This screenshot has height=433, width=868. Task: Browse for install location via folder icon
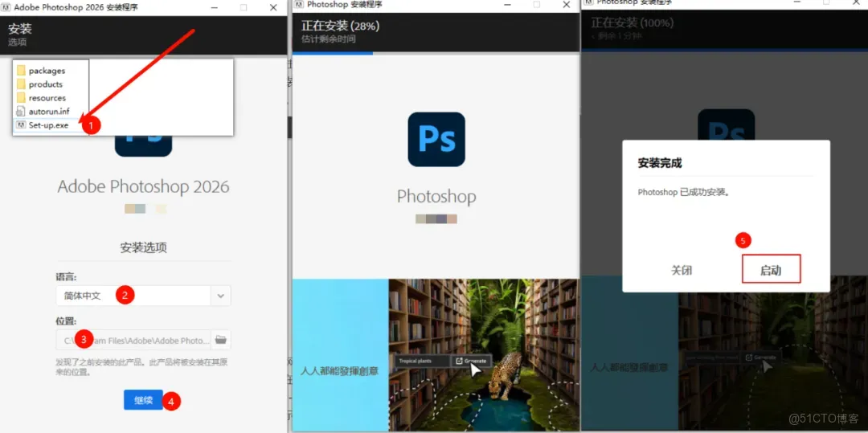(221, 340)
